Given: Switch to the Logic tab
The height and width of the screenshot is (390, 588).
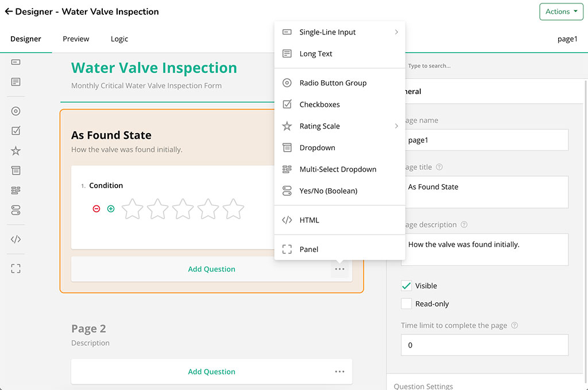Looking at the screenshot, I should tap(119, 39).
